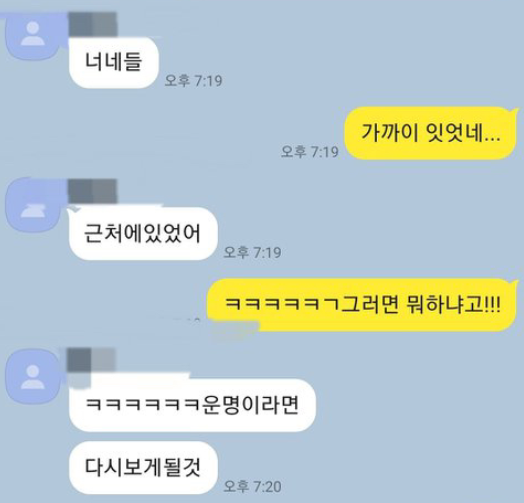This screenshot has width=524, height=503.
Task: Tap blurred sender name above 너네들
Action: click(93, 24)
